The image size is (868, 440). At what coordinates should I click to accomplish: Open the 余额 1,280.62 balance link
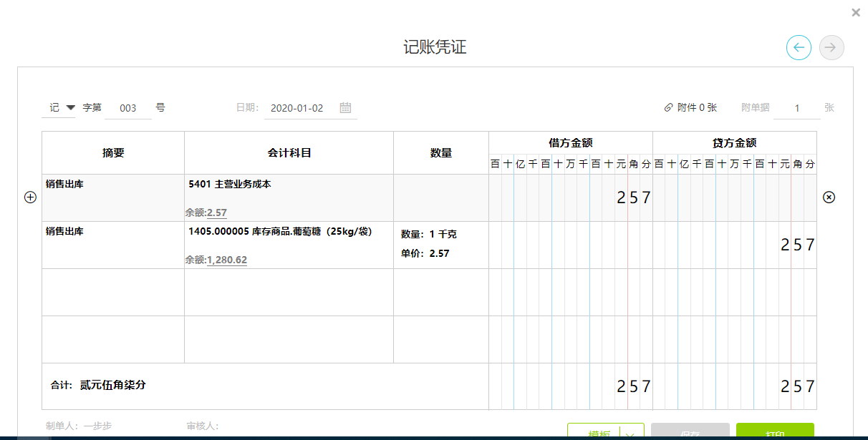[226, 260]
